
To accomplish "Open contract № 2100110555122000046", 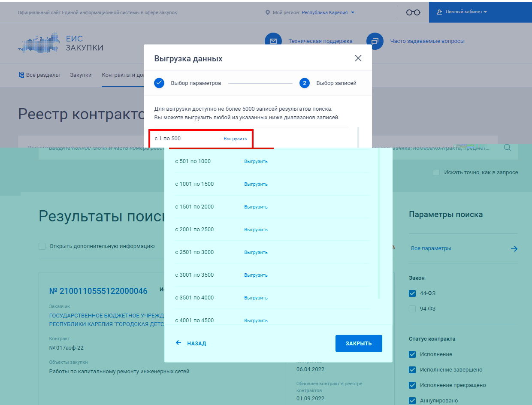I will [x=98, y=291].
